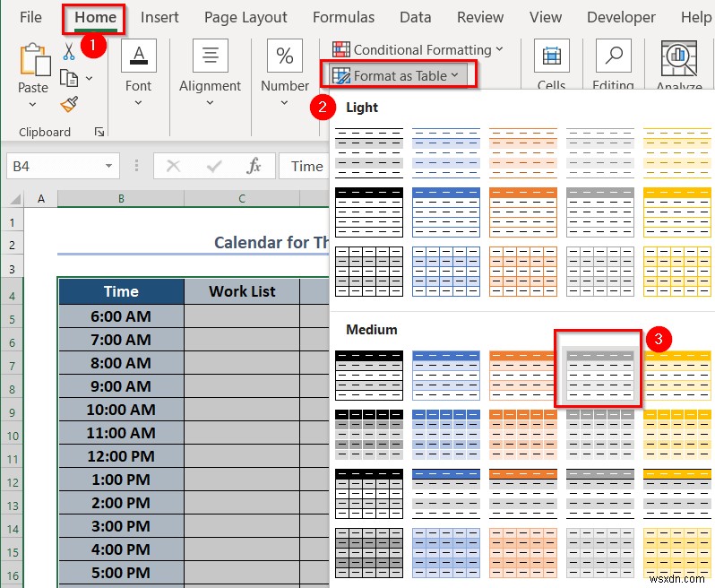Select column B header
This screenshot has width=715, height=588.
(121, 199)
